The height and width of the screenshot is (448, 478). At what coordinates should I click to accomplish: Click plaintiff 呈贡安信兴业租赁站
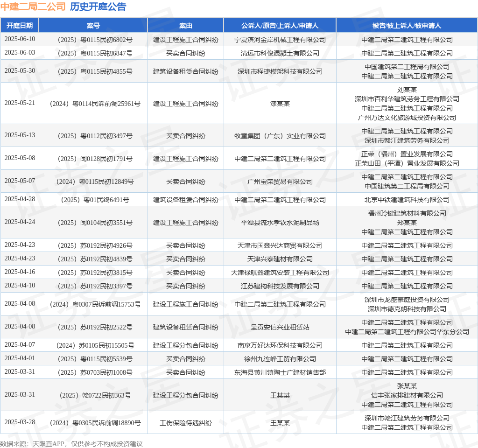point(280,327)
